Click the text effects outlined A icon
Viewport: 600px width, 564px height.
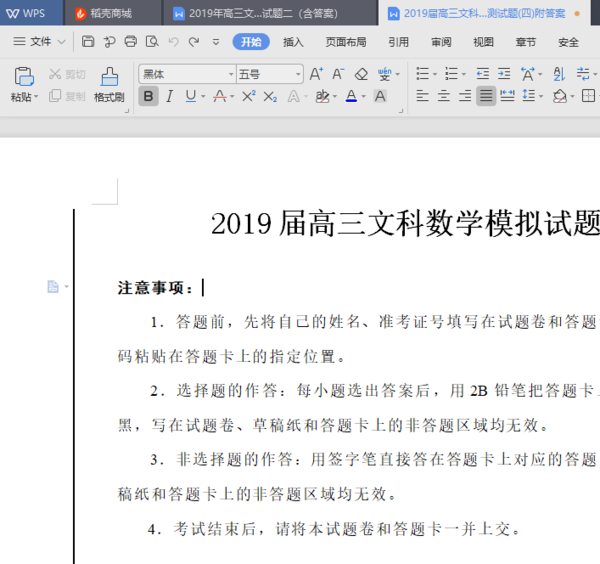click(x=293, y=96)
